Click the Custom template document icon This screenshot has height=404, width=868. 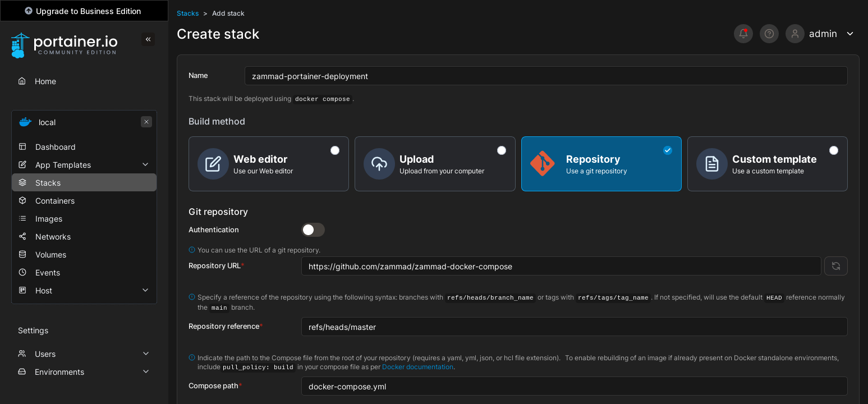(712, 164)
